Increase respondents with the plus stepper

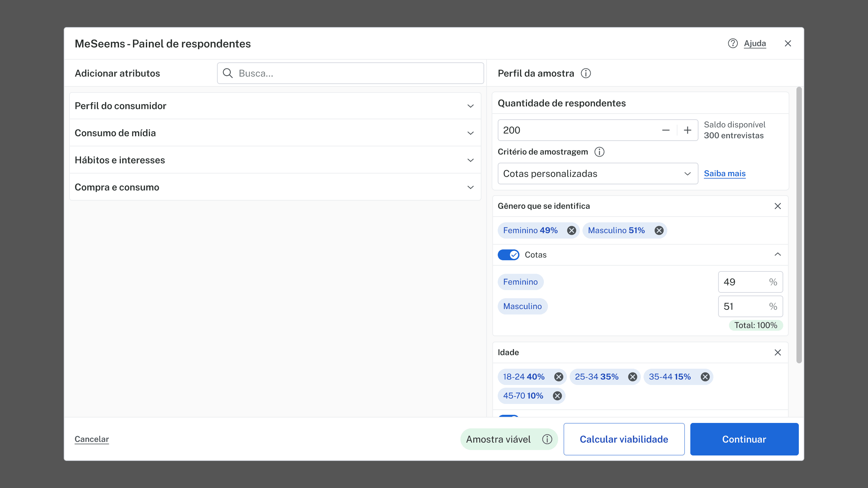[x=687, y=130]
